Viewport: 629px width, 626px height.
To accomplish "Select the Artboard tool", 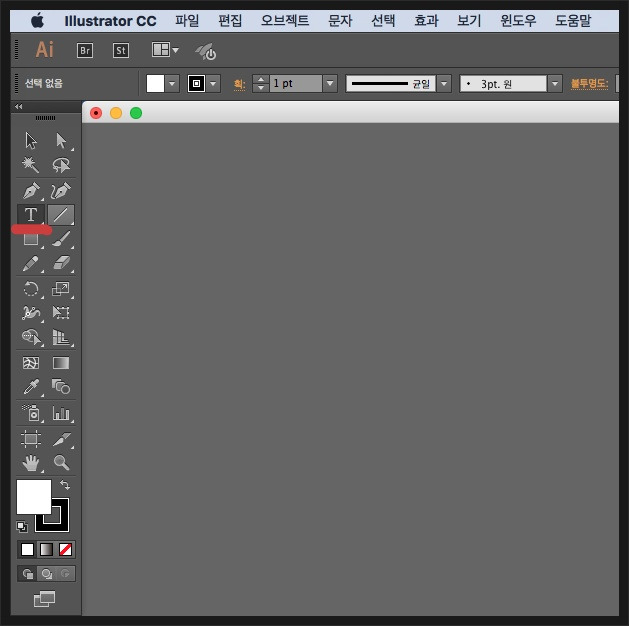I will click(31, 439).
